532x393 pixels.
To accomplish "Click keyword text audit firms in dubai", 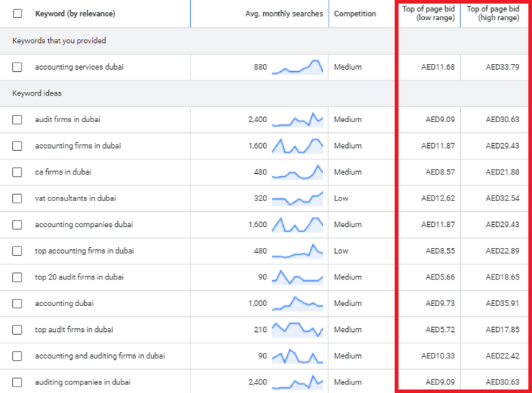I will tap(68, 119).
